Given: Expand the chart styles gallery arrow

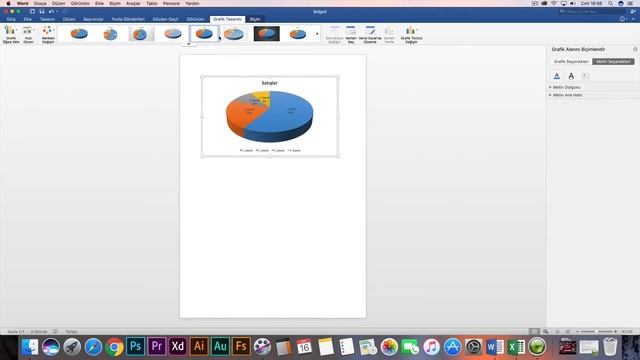Looking at the screenshot, I should (317, 34).
